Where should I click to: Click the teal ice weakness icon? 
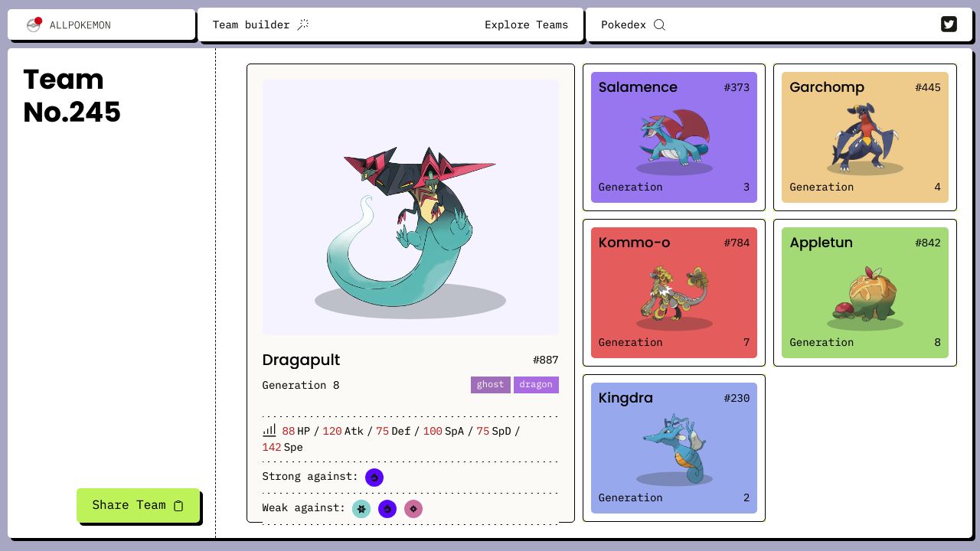click(x=361, y=508)
